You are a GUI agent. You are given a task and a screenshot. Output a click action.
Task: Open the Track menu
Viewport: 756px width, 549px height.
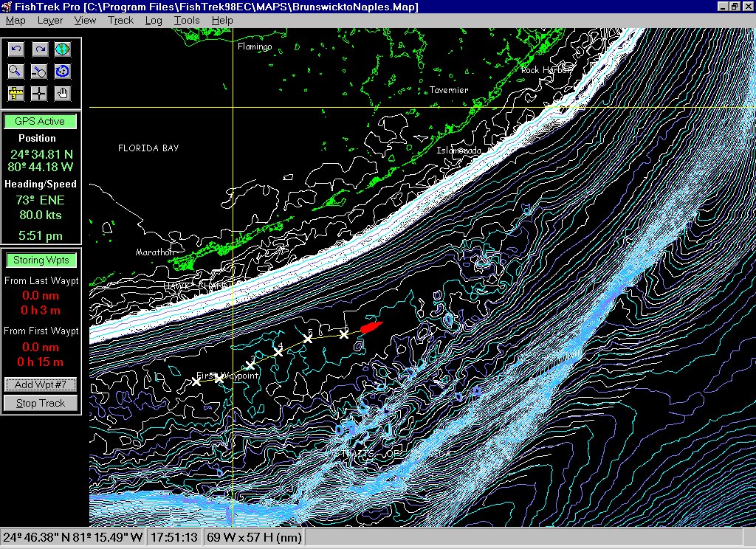click(120, 20)
